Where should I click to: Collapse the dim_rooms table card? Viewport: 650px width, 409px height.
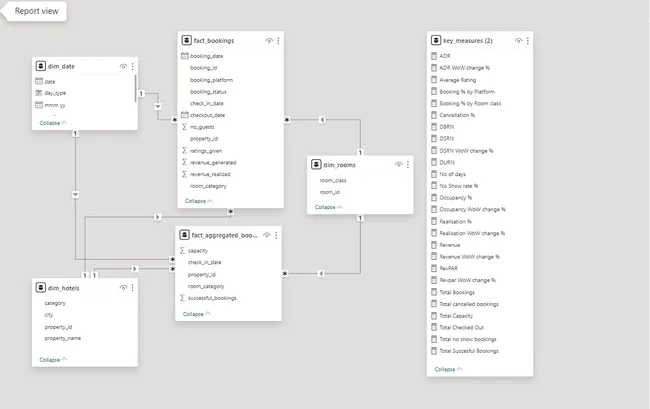(x=328, y=207)
